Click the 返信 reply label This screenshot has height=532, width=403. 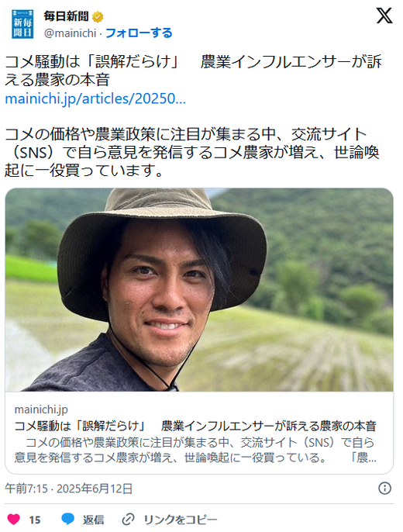[94, 520]
